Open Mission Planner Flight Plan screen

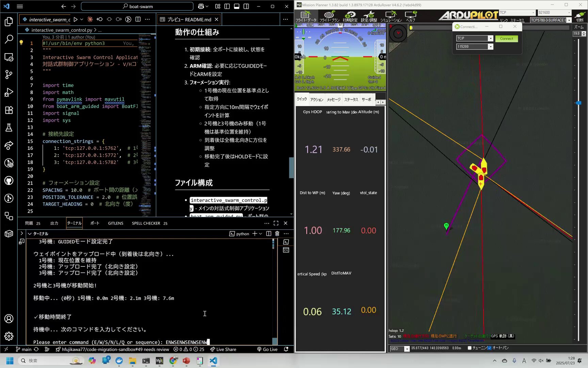tap(329, 16)
